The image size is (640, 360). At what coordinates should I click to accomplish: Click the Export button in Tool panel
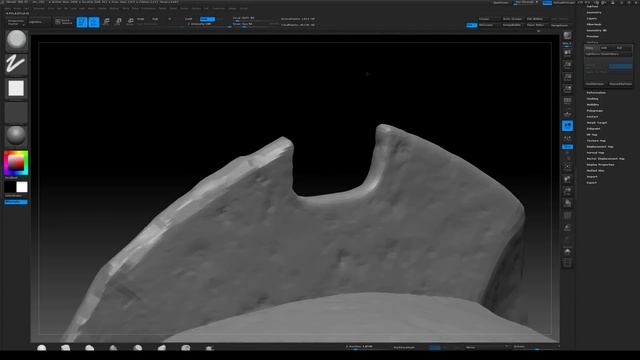coord(591,182)
